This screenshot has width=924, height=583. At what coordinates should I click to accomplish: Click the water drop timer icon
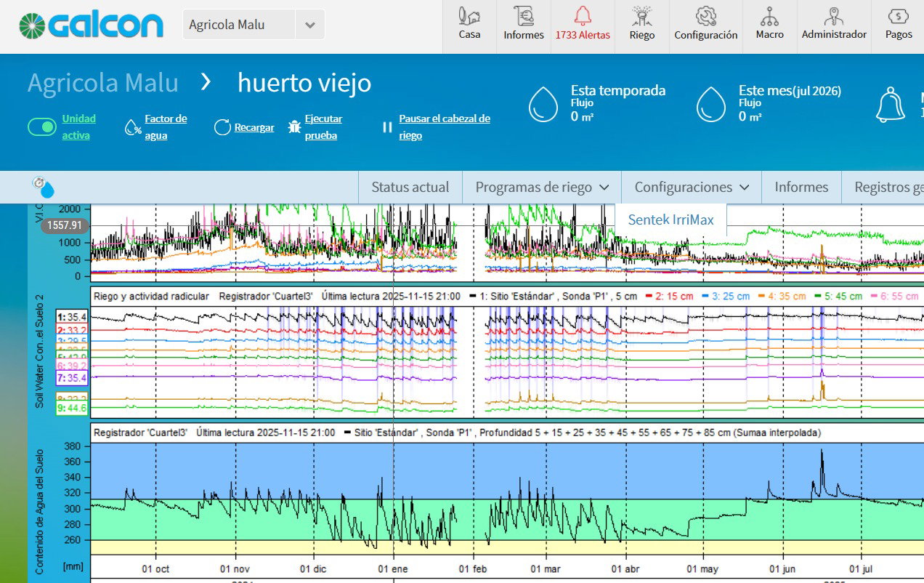pyautogui.click(x=44, y=187)
